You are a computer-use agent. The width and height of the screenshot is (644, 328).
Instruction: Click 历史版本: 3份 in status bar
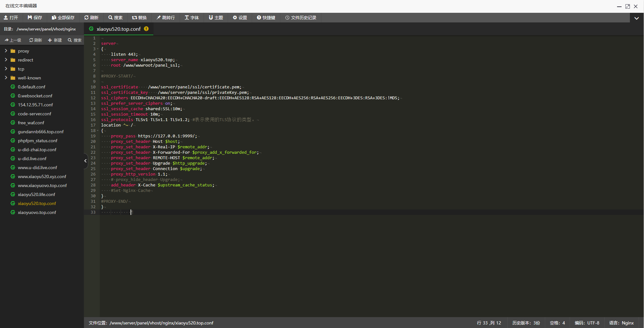(526, 323)
